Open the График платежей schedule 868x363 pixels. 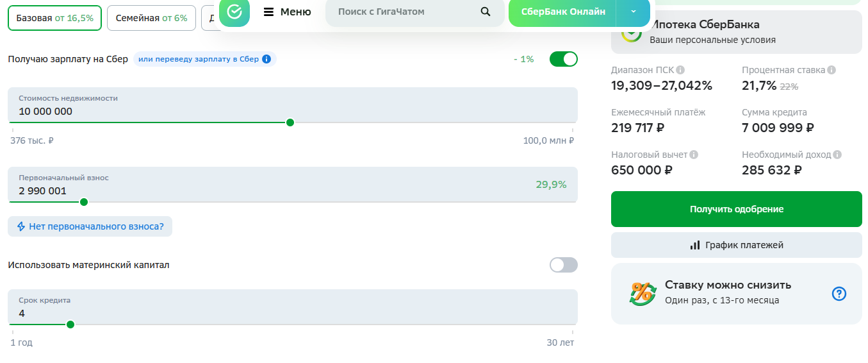736,245
